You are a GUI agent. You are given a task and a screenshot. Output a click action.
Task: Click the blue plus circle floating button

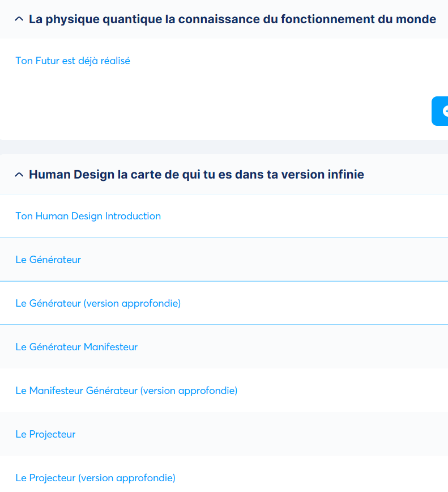[x=441, y=111]
